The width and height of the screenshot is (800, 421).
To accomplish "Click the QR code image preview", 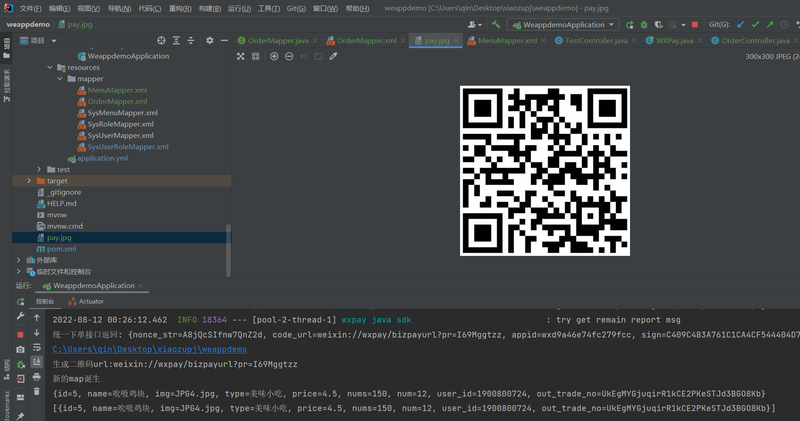I will pyautogui.click(x=545, y=171).
